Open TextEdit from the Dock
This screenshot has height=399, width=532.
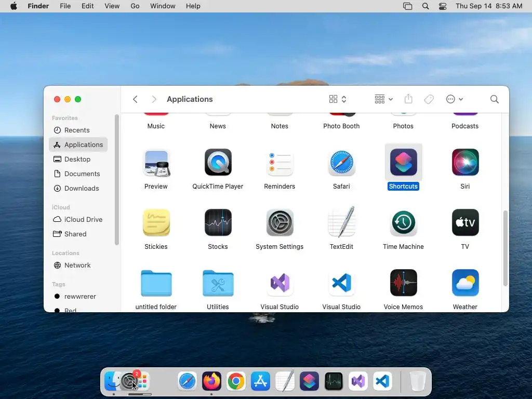285,380
